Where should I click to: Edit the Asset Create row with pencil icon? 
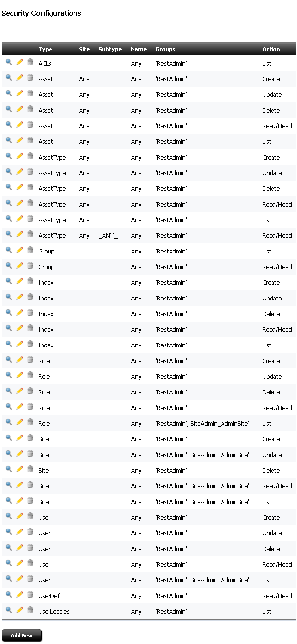[x=20, y=78]
